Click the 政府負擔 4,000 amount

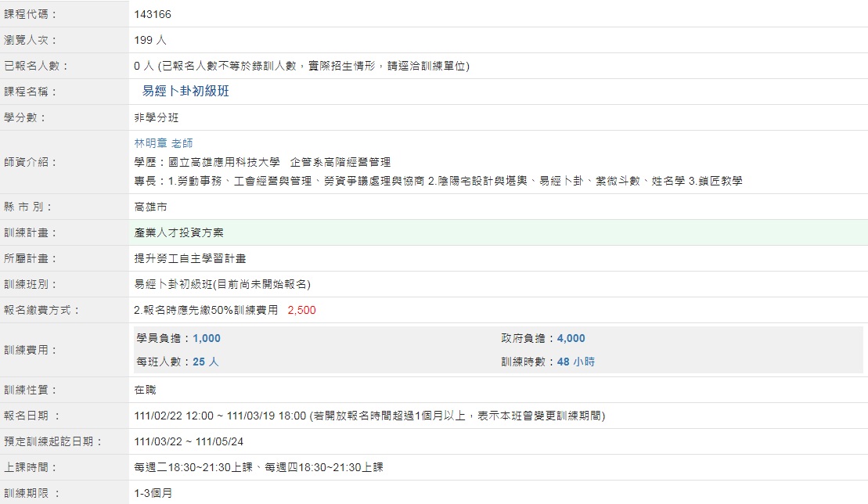click(571, 338)
